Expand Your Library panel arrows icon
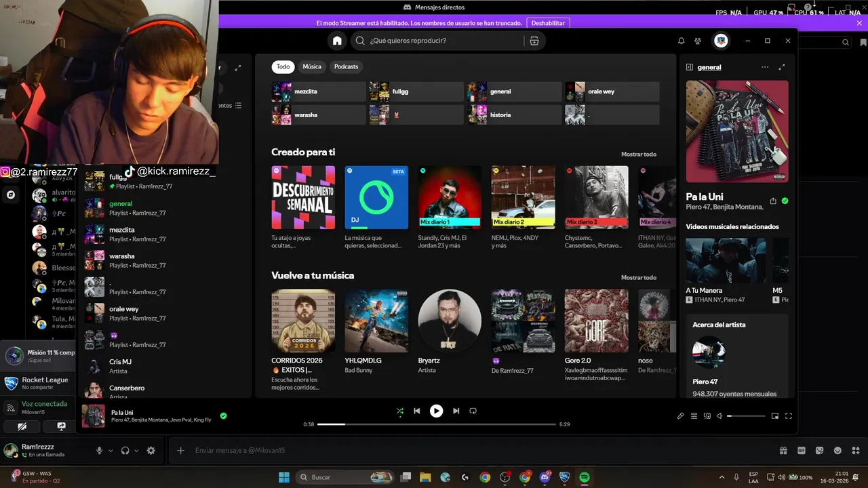The width and height of the screenshot is (868, 488). [238, 68]
